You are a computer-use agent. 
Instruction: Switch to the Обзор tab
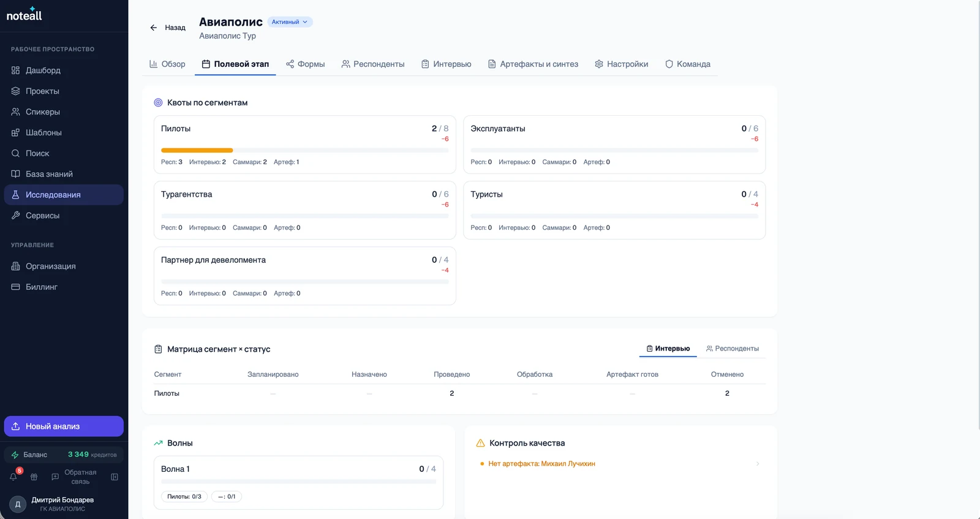pos(167,64)
